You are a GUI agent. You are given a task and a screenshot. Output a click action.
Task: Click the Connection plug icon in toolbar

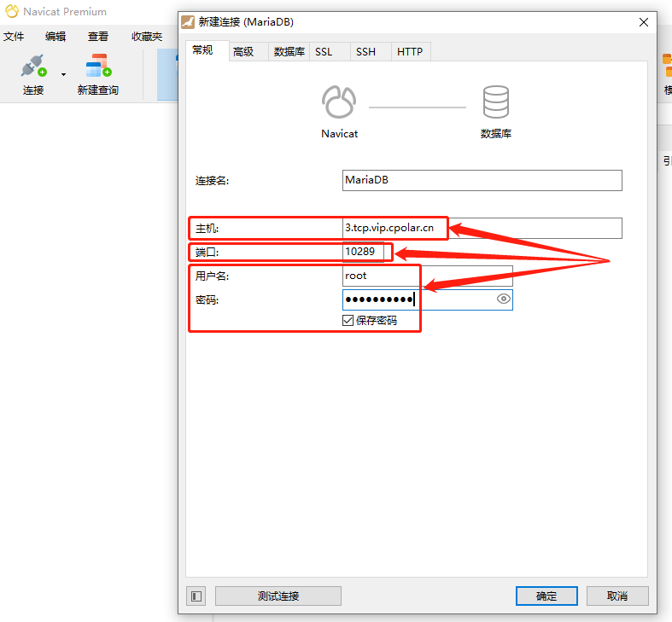coord(33,66)
